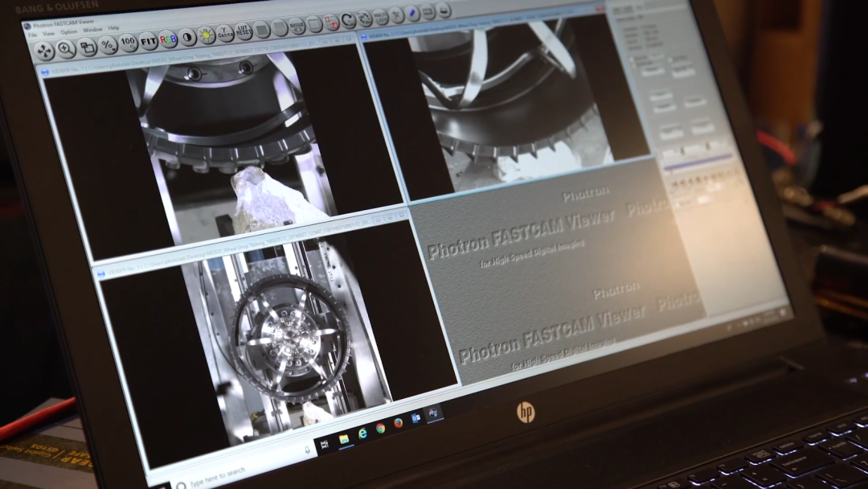Open the Window menu
This screenshot has height=489, width=868.
(x=92, y=29)
